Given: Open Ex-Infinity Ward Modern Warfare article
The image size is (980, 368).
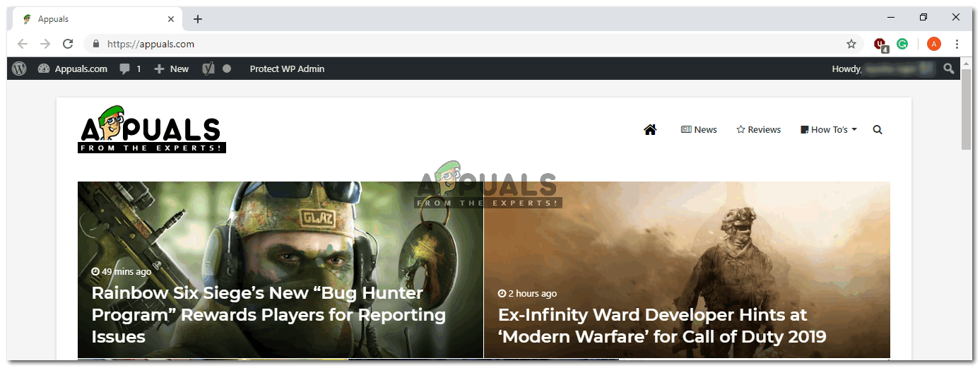Looking at the screenshot, I should point(662,326).
